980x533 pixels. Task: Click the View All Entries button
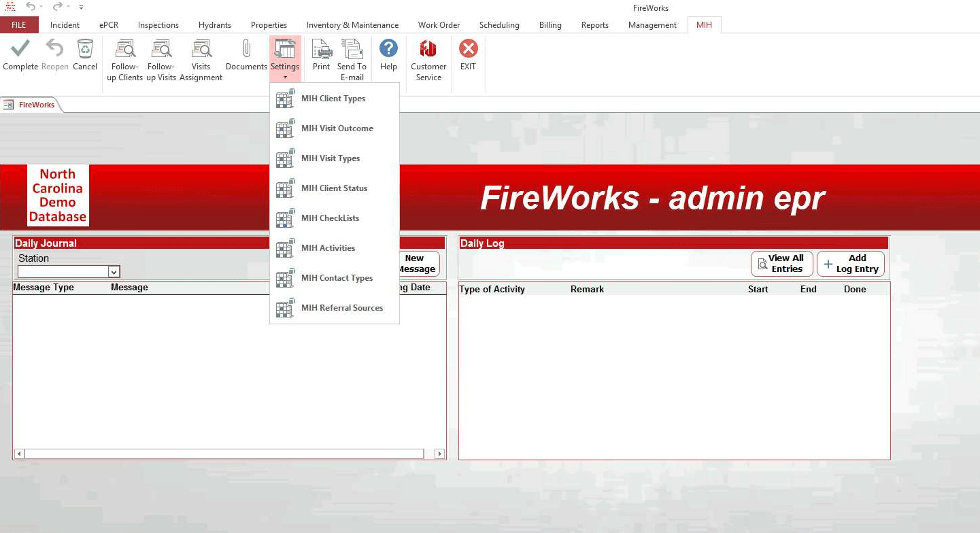(781, 264)
